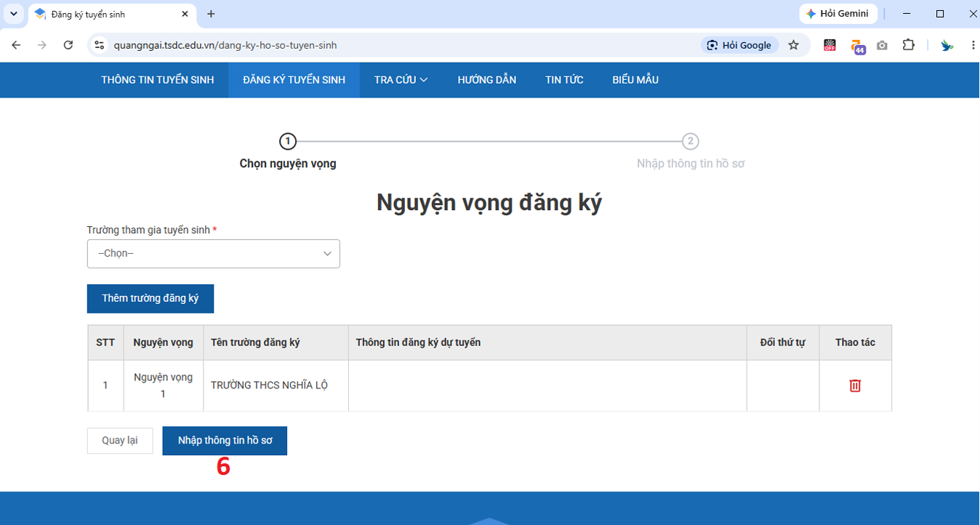Click the Đổi thứ tự column header

tap(782, 342)
